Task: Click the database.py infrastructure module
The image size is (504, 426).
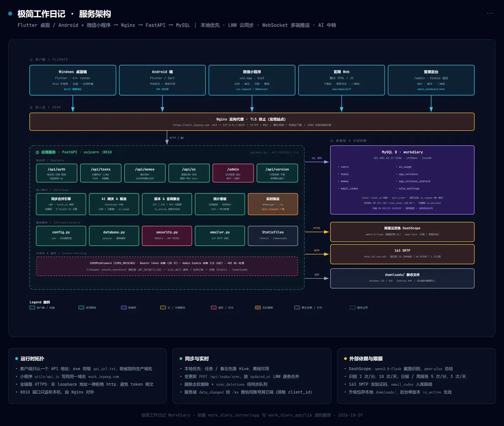Action: pos(114,236)
